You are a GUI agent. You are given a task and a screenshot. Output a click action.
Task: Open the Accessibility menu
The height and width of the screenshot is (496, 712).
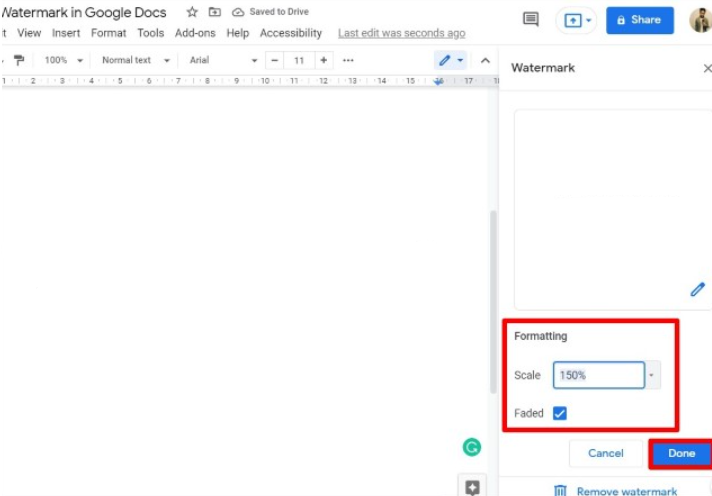[x=291, y=33]
